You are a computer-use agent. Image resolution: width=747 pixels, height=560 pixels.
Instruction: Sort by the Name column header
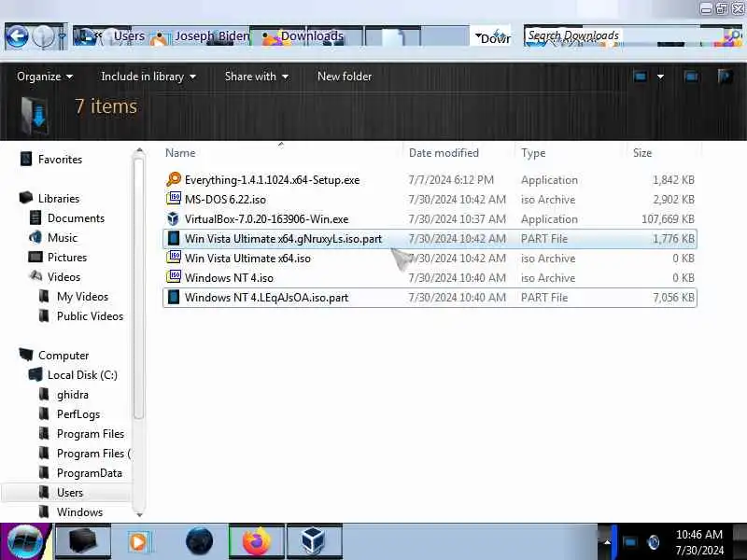(180, 153)
